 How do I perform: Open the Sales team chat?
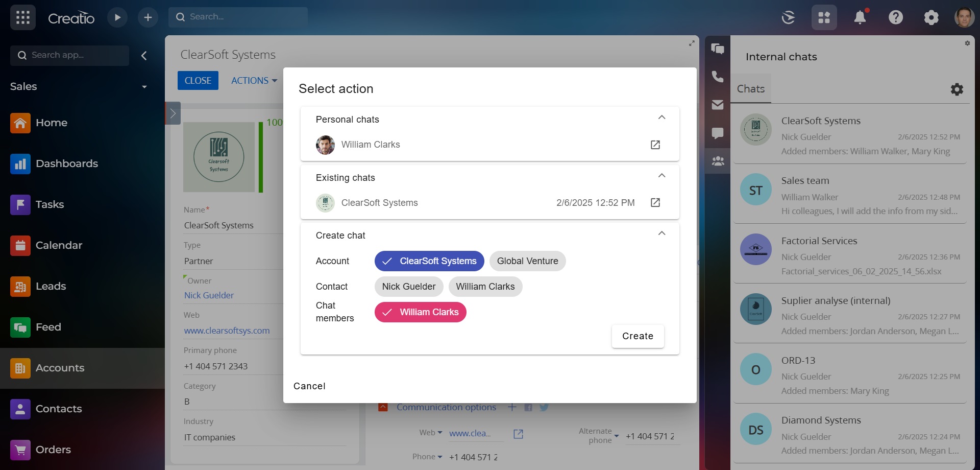point(850,195)
